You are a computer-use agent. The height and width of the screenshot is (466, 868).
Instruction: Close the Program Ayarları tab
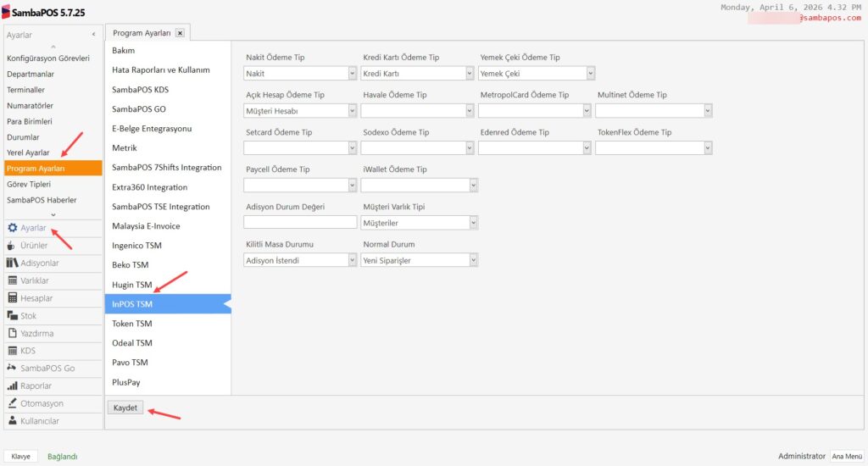click(x=180, y=33)
